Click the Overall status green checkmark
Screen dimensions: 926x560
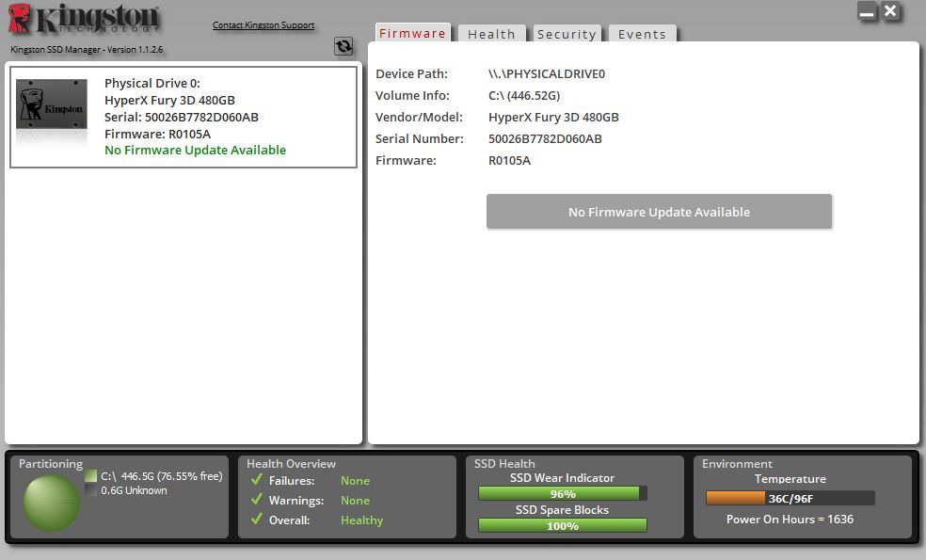click(256, 520)
